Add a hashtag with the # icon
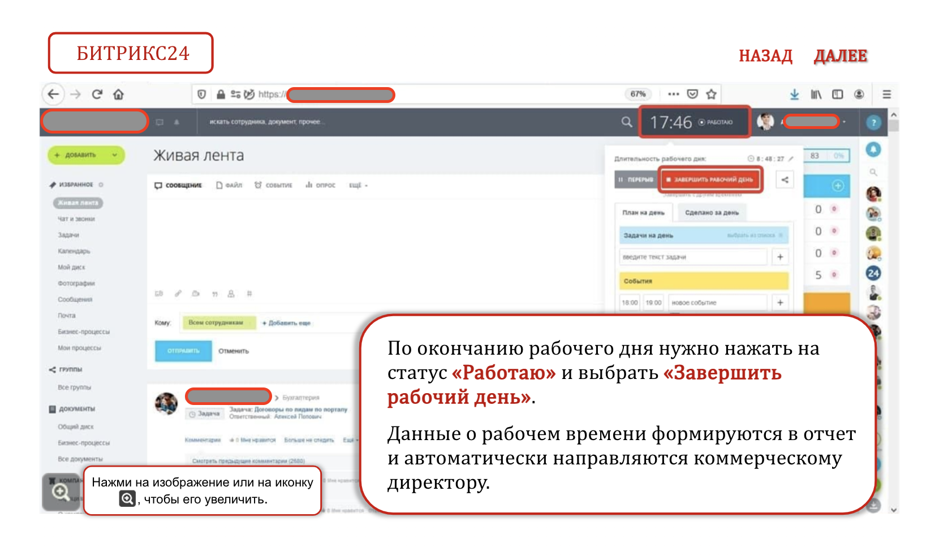This screenshot has height=560, width=939. (249, 294)
